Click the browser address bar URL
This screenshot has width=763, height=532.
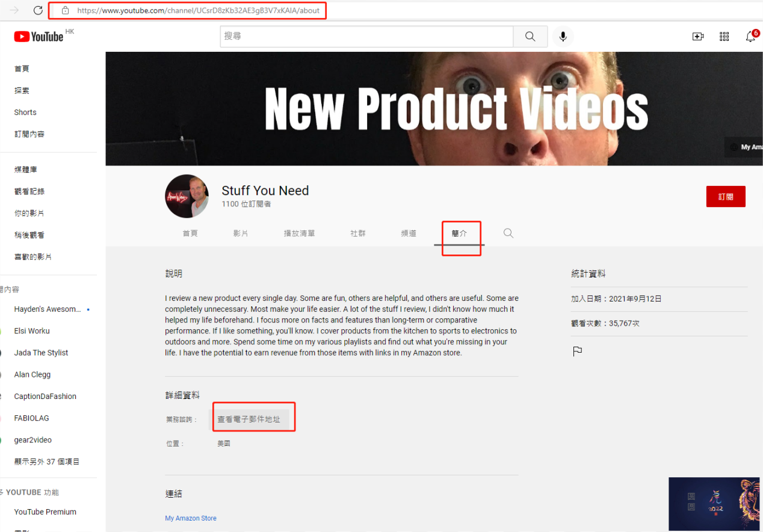point(198,10)
